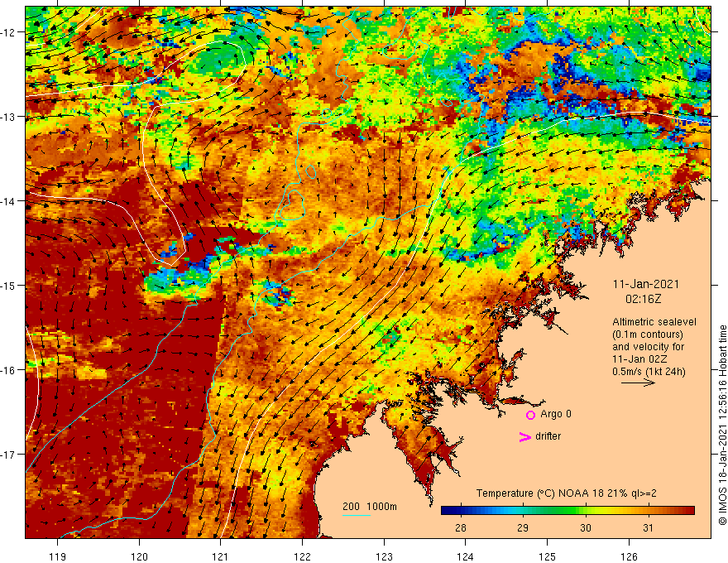Click the colorbar tick label '30'

(586, 527)
